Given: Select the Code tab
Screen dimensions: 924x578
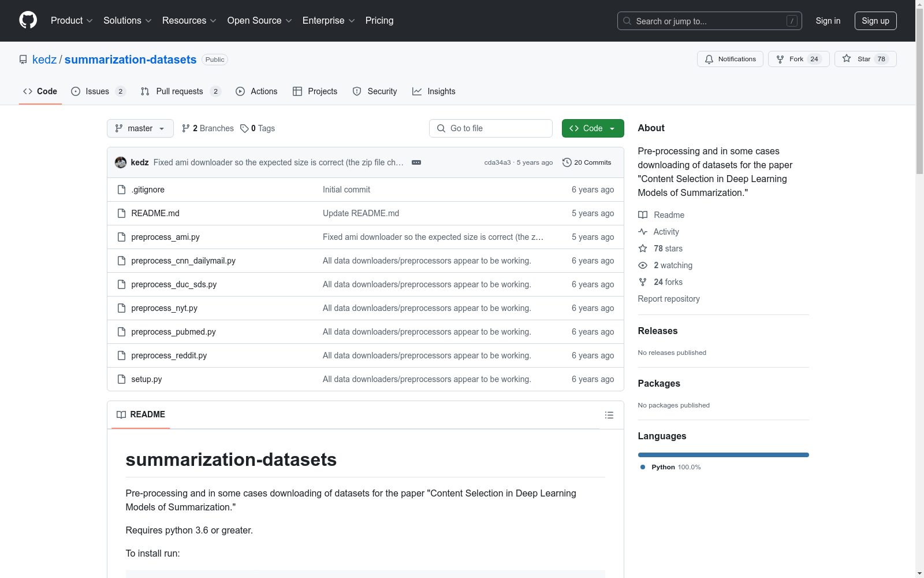Looking at the screenshot, I should click(40, 91).
